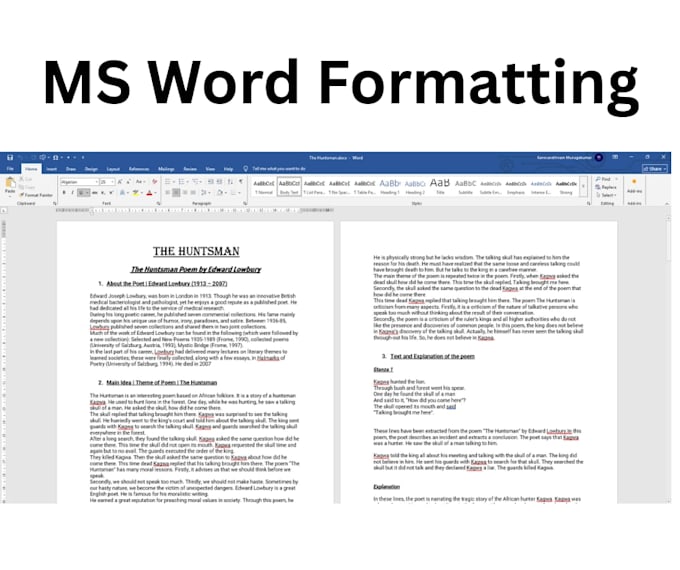The width and height of the screenshot is (680, 570).
Task: Open the Clipboard pane launcher
Action: click(55, 204)
